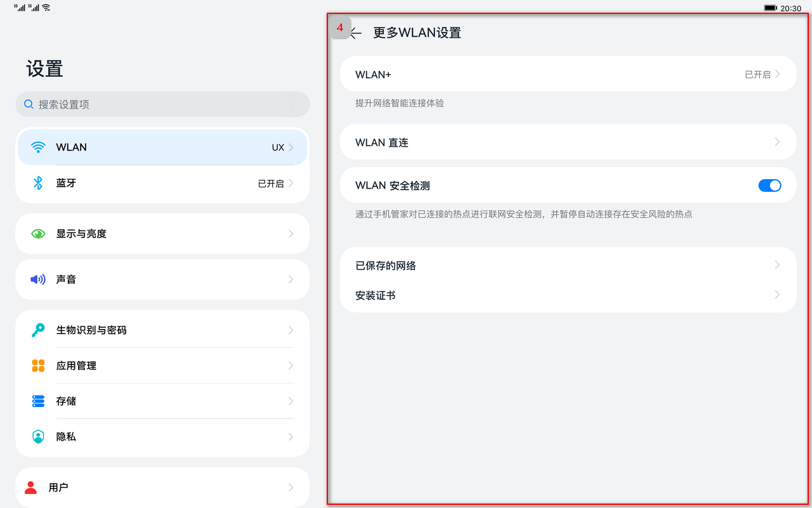Click chevron on the 存储 row
Screen dimensions: 812x508
[x=291, y=401]
